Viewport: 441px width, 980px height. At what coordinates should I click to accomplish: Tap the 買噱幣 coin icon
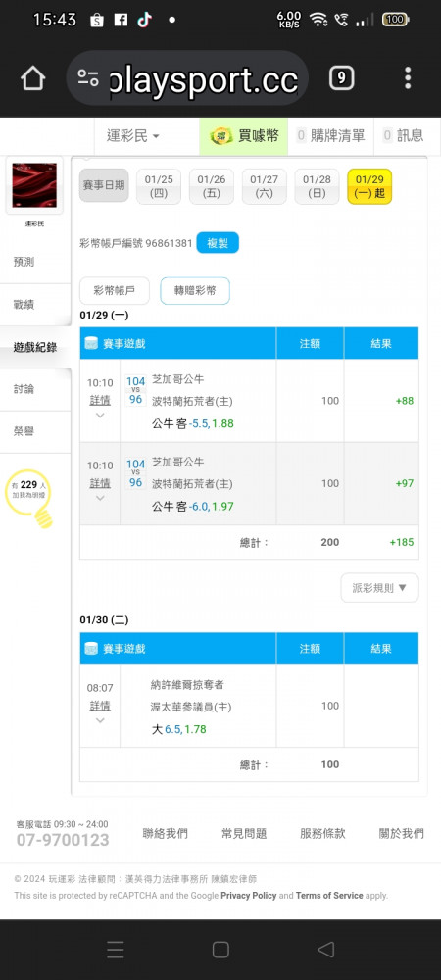221,135
